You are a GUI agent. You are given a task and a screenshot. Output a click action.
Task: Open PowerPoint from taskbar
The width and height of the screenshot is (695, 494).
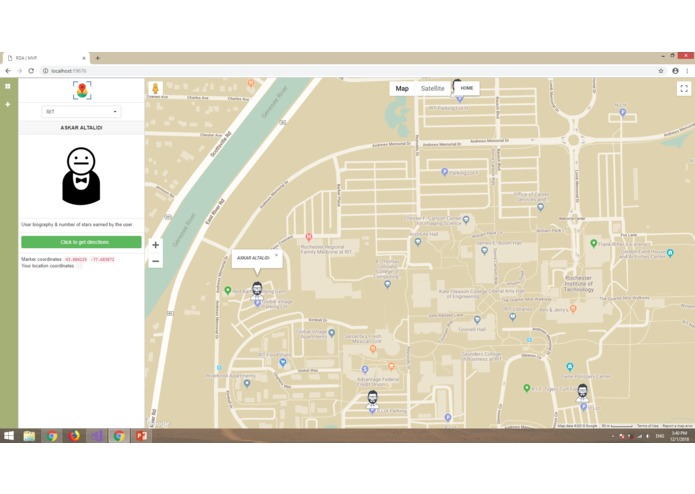click(142, 436)
